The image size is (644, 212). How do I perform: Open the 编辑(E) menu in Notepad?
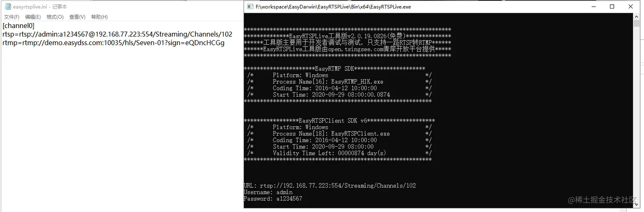tap(33, 17)
